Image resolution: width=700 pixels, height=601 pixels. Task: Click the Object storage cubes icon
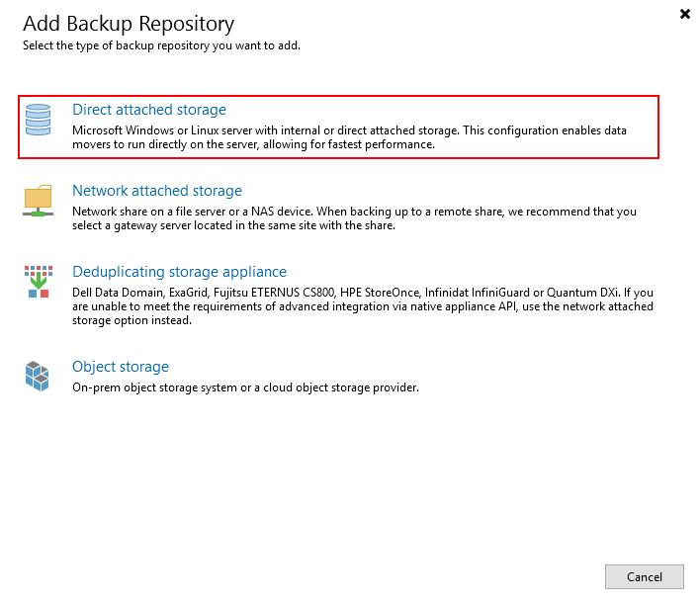click(x=37, y=377)
